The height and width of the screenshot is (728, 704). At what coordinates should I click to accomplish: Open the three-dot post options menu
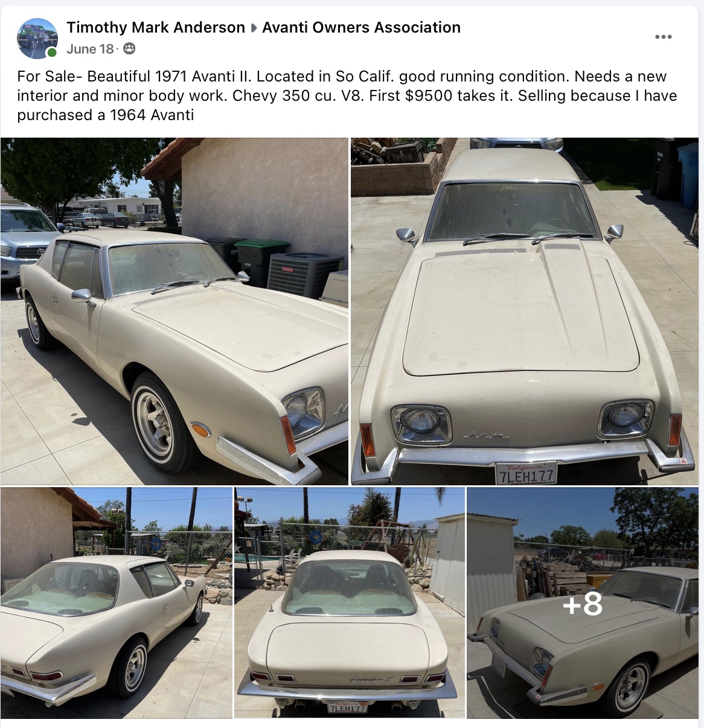tap(663, 37)
